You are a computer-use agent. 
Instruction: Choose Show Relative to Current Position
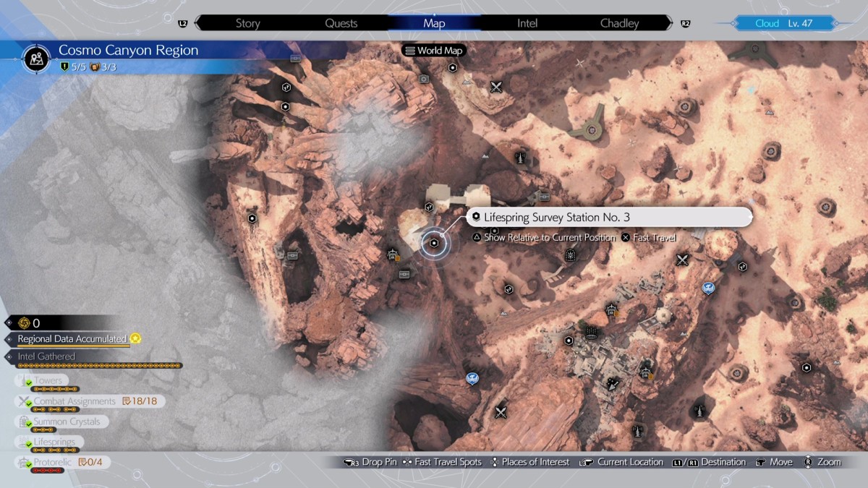[544, 237]
